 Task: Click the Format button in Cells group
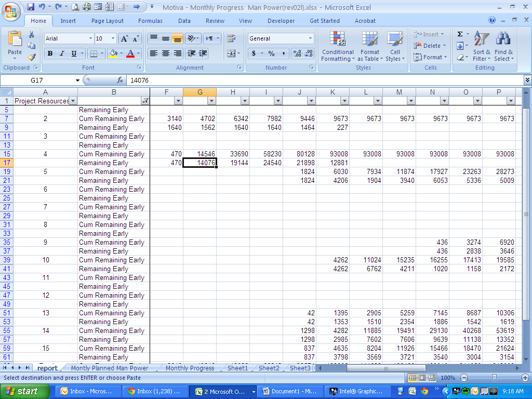[x=431, y=57]
